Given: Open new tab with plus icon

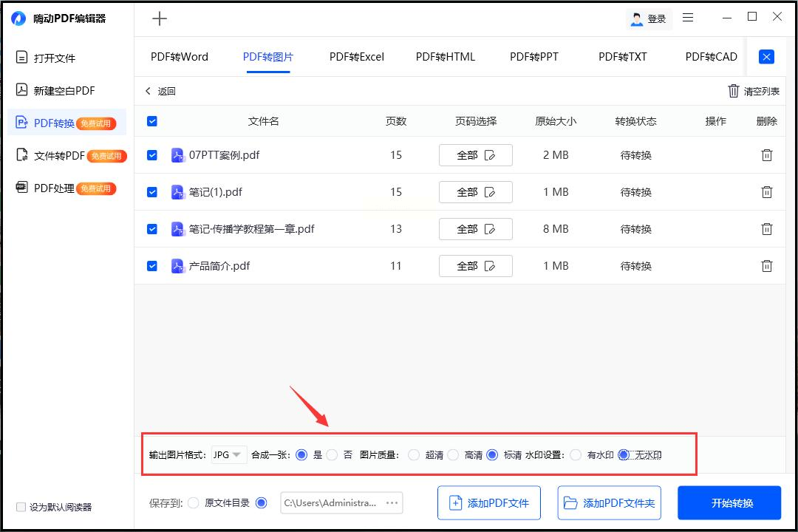Looking at the screenshot, I should 160,19.
